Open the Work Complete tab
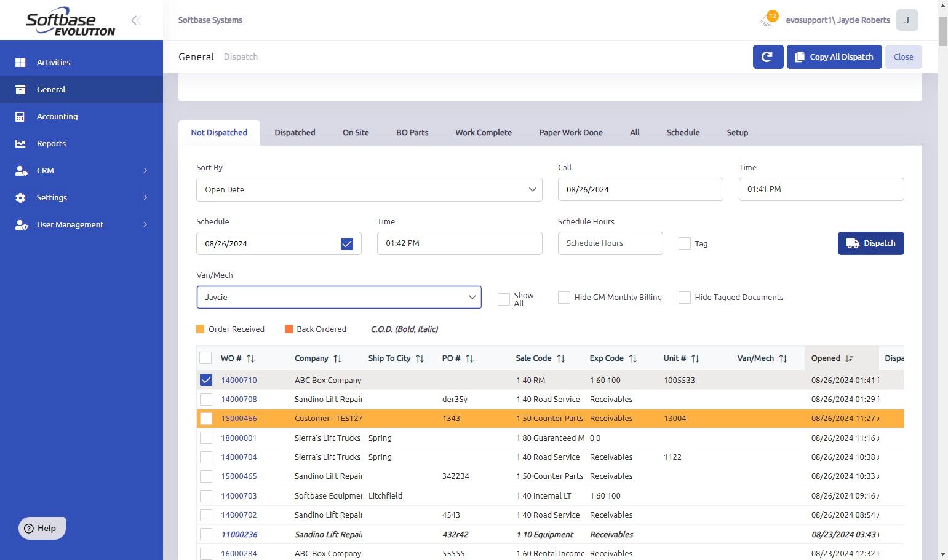Screen dimensions: 948x560 pyautogui.click(x=483, y=133)
